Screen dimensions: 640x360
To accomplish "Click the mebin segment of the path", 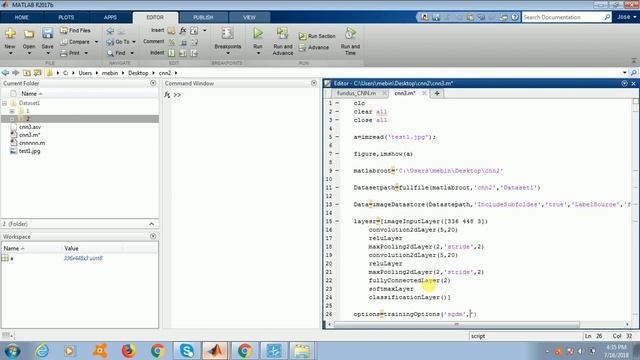I will click(x=110, y=73).
